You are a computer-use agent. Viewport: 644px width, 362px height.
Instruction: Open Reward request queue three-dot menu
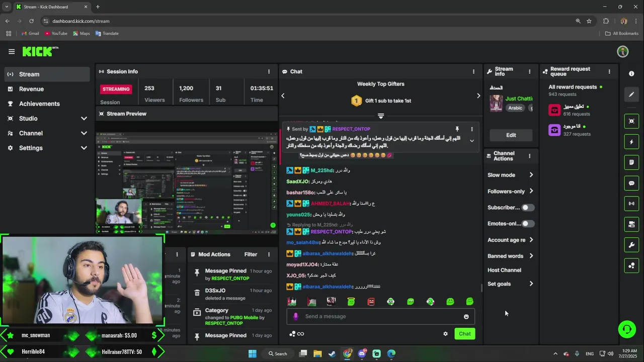pos(609,71)
